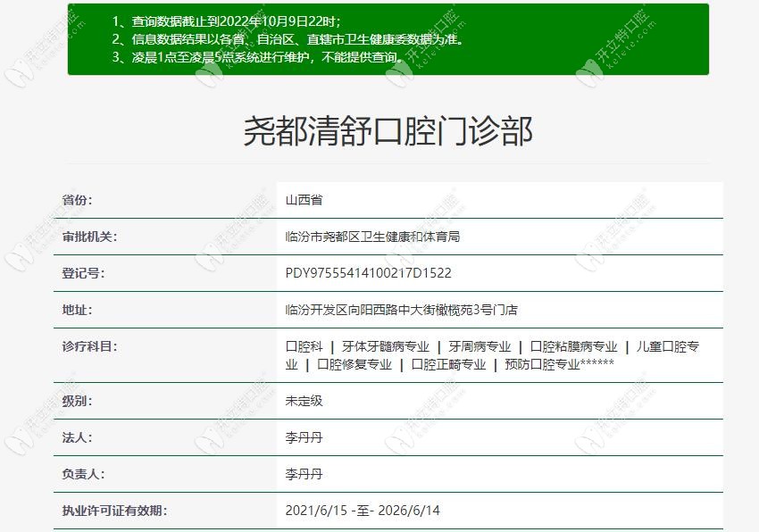
Task: Click the 口腔科 subject entry
Action: 304,346
